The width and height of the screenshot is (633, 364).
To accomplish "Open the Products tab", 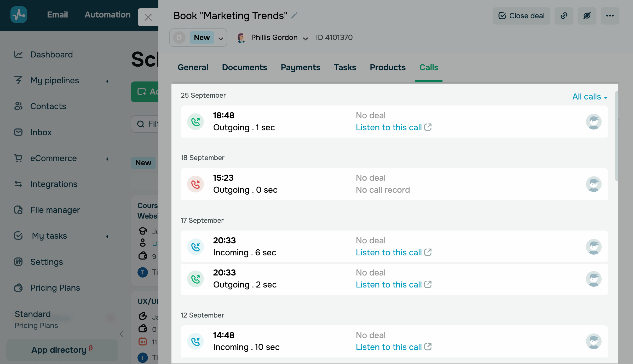I will [388, 67].
